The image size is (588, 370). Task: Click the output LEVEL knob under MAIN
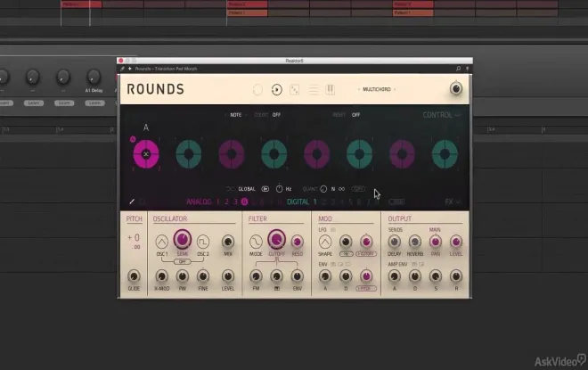tap(456, 242)
